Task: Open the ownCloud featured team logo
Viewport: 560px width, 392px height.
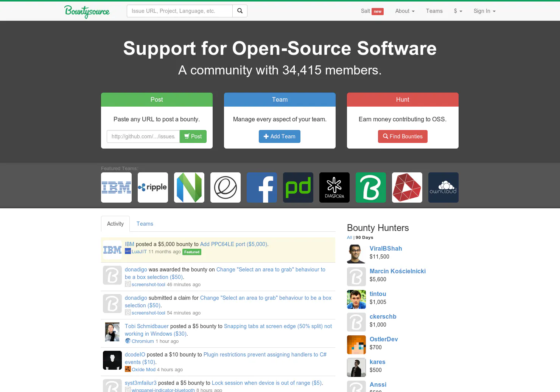Action: tap(443, 187)
